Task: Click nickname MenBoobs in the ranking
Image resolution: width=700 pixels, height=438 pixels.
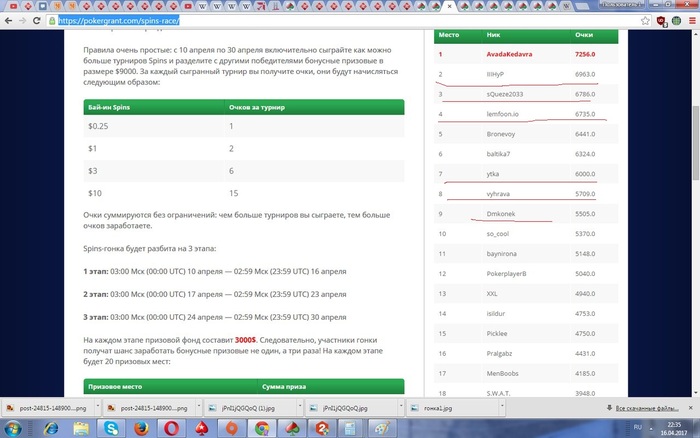Action: (502, 373)
